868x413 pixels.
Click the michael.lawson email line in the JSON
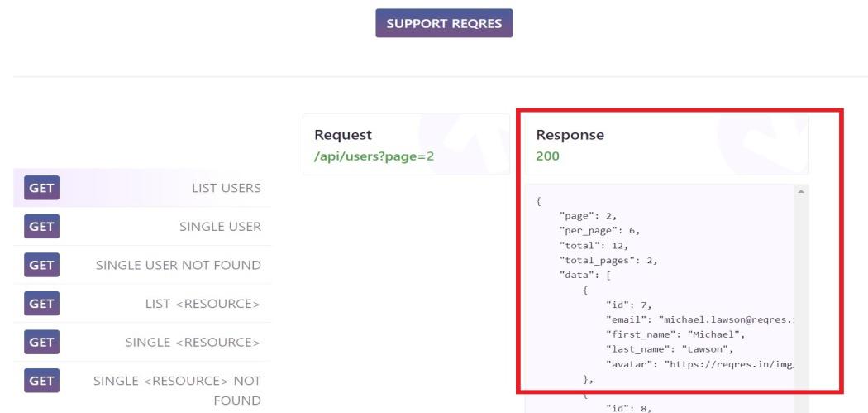704,319
